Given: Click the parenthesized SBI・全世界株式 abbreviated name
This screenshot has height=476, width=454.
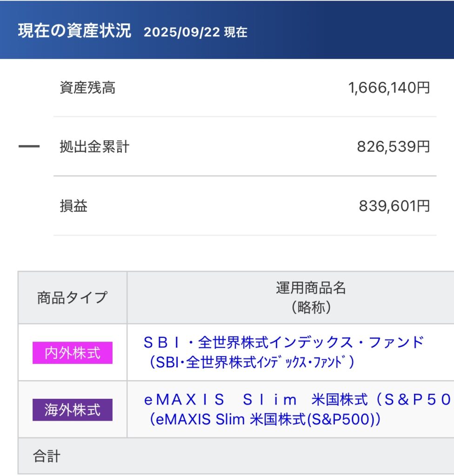Looking at the screenshot, I should [x=252, y=363].
